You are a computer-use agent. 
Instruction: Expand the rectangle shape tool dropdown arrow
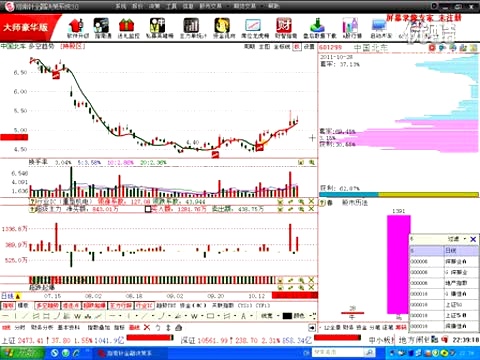click(x=218, y=316)
